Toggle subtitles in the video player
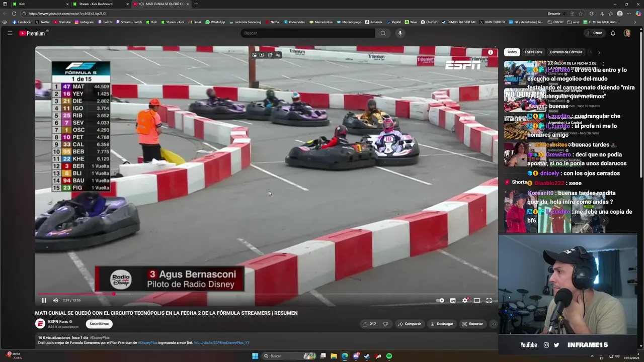Image resolution: width=644 pixels, height=362 pixels. tap(453, 300)
